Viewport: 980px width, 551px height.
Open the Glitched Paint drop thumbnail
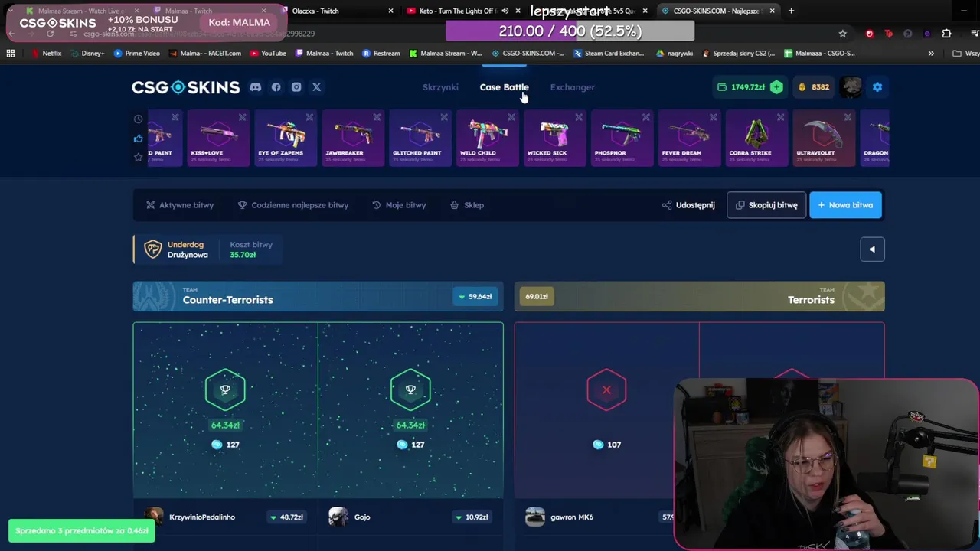point(420,138)
